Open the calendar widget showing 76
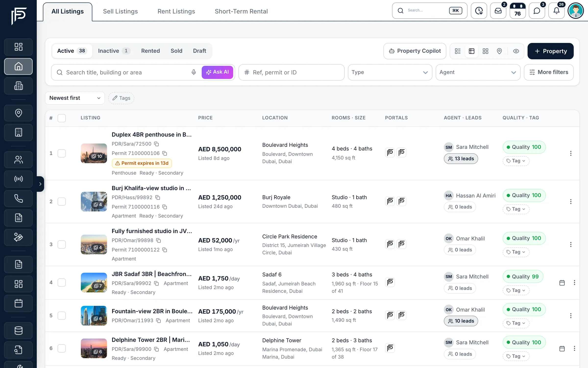Image resolution: width=588 pixels, height=368 pixels. [517, 11]
